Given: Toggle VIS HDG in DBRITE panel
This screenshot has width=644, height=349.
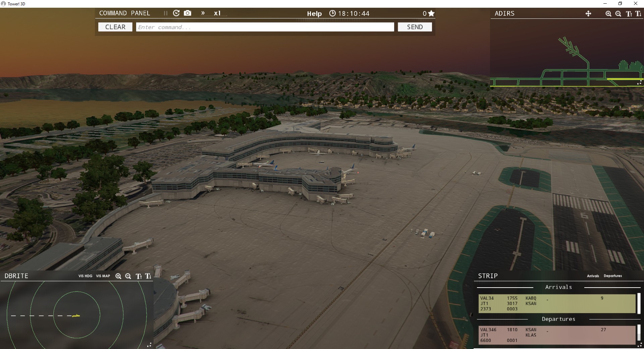Looking at the screenshot, I should click(x=85, y=276).
